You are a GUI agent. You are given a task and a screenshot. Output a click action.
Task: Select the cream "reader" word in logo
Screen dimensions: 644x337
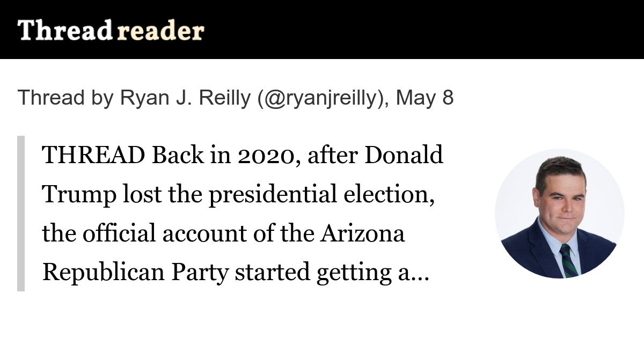pos(160,31)
